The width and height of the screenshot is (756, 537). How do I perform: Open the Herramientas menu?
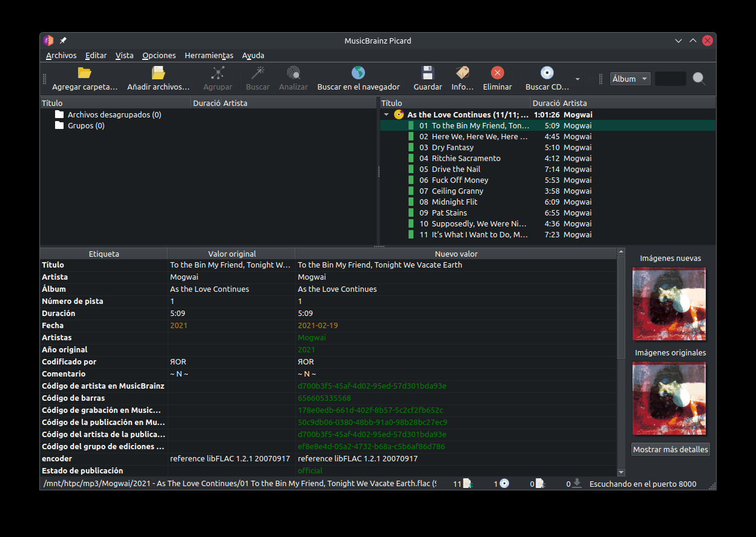click(209, 55)
